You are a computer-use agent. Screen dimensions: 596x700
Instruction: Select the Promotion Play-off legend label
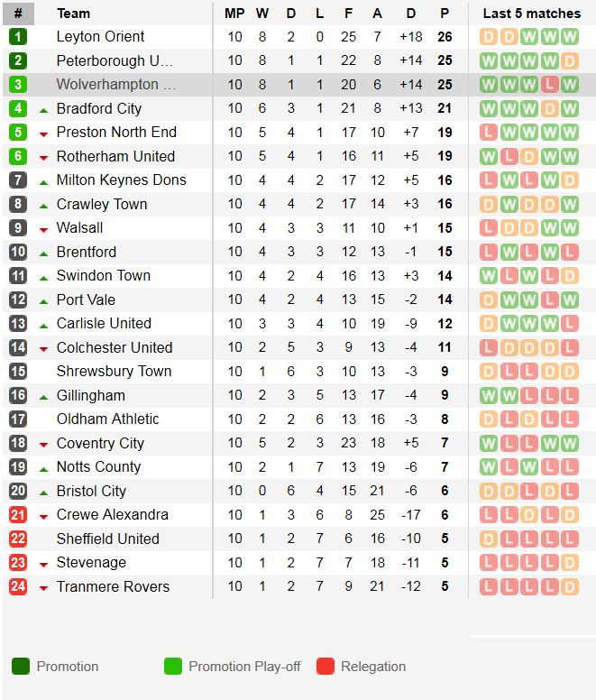coord(243,667)
